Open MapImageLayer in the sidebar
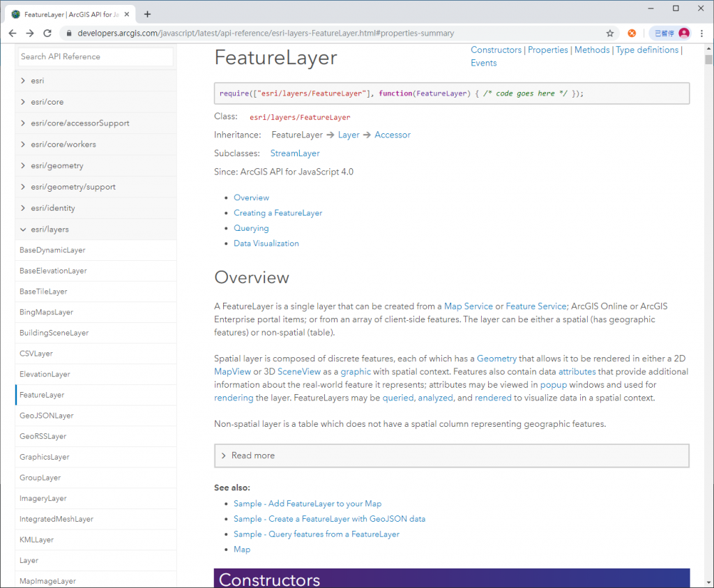 (96, 581)
